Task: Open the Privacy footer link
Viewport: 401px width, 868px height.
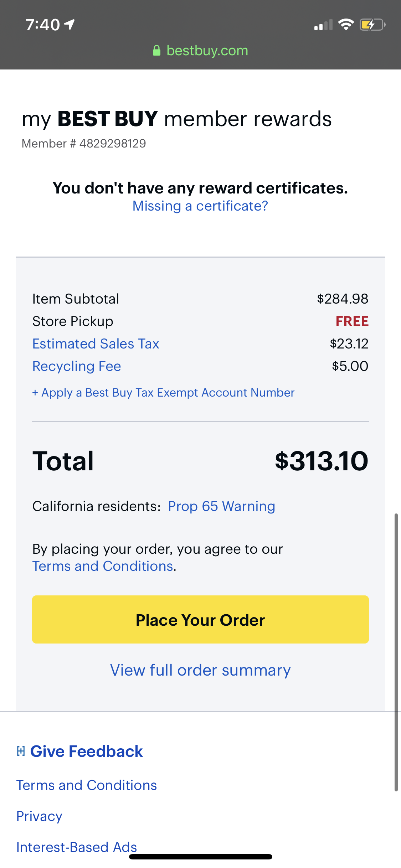Action: pyautogui.click(x=40, y=816)
